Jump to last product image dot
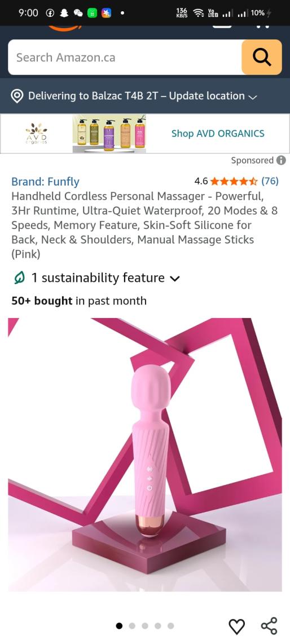The height and width of the screenshot is (644, 290). point(170,626)
